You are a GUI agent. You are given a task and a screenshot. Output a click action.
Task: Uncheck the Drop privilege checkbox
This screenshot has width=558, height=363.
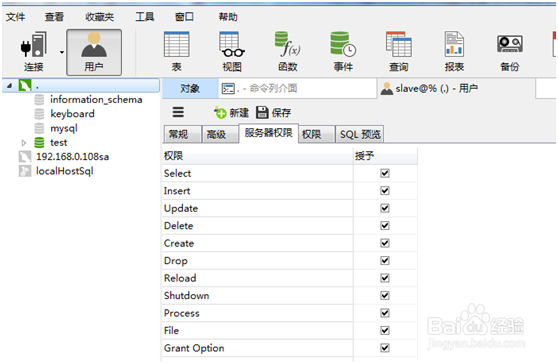point(385,261)
